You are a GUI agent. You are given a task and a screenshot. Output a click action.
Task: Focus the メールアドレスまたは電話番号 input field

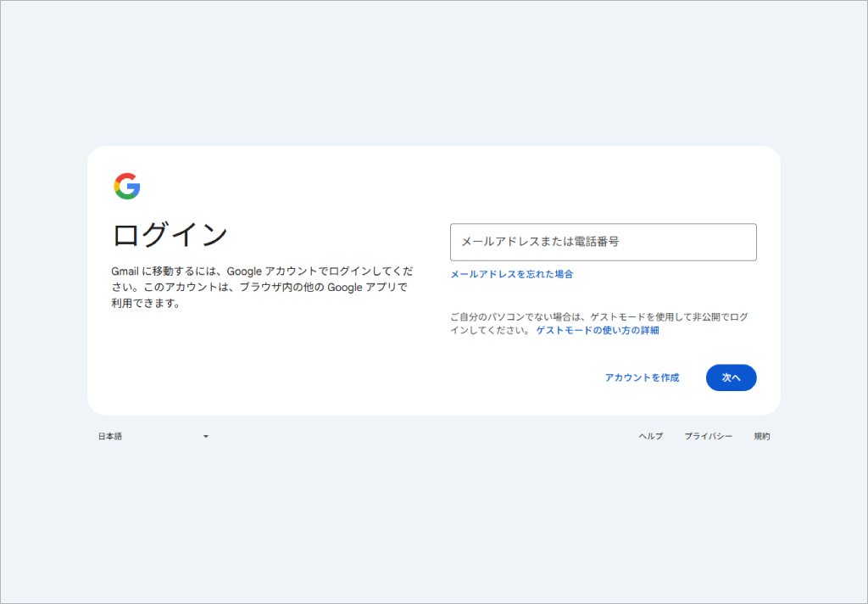(603, 242)
